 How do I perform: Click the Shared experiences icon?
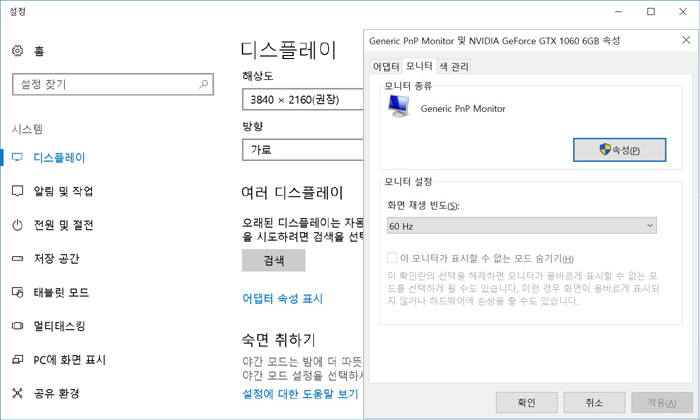(x=17, y=393)
